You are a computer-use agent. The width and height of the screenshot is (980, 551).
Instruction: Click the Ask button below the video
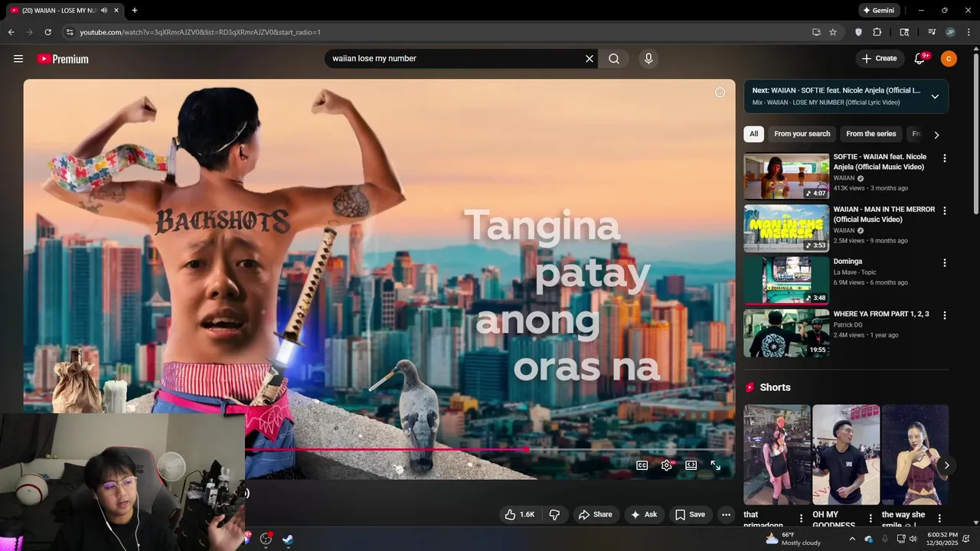click(644, 514)
